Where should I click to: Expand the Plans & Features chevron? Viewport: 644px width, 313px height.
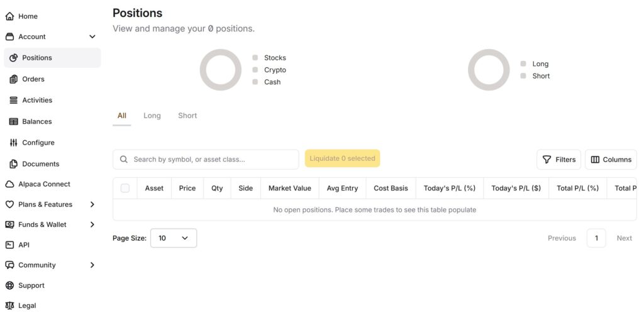[92, 204]
